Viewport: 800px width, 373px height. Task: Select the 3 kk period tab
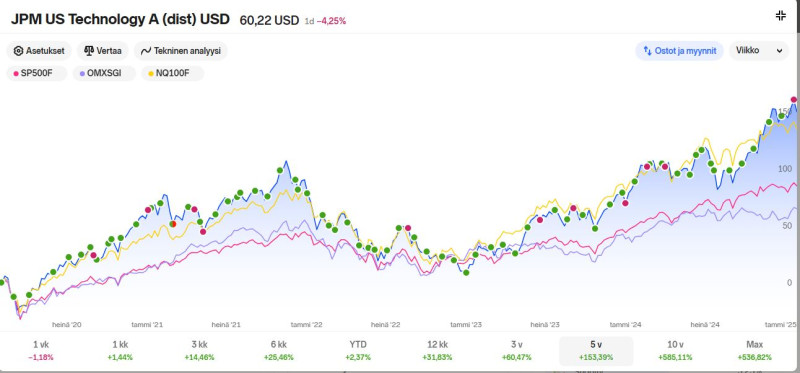tap(199, 351)
